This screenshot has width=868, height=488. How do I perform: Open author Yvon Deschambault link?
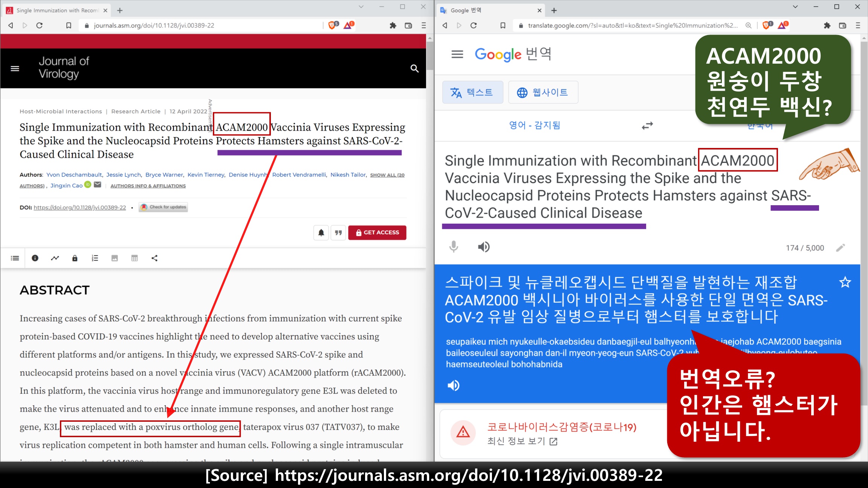coord(74,175)
